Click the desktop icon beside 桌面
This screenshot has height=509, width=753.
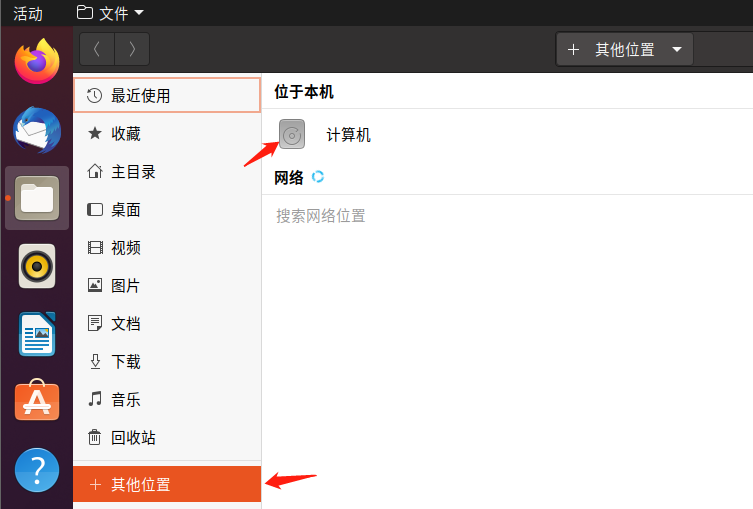click(x=95, y=209)
